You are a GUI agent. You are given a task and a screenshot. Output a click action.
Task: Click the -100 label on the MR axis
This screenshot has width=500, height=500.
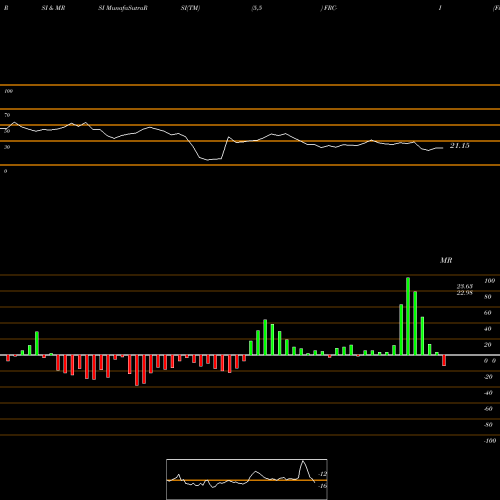pyautogui.click(x=490, y=441)
